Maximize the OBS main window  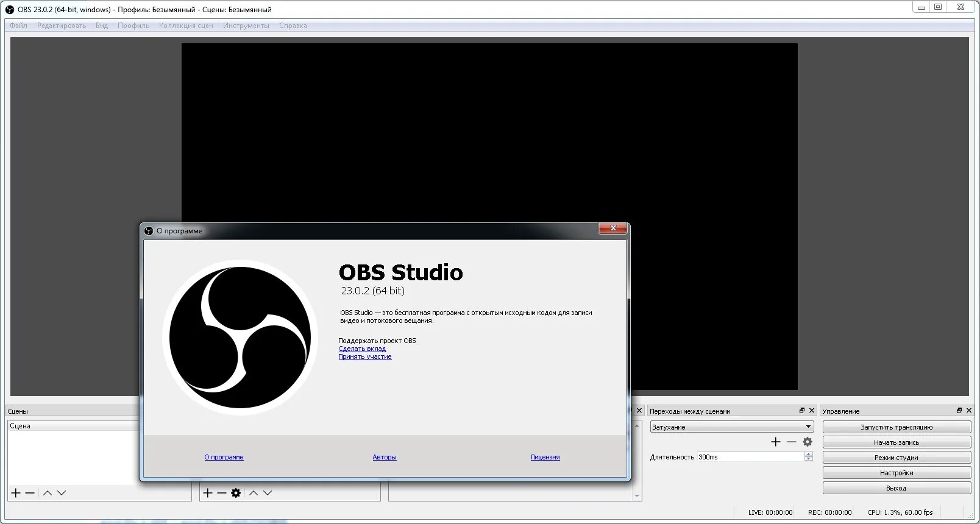tap(938, 7)
